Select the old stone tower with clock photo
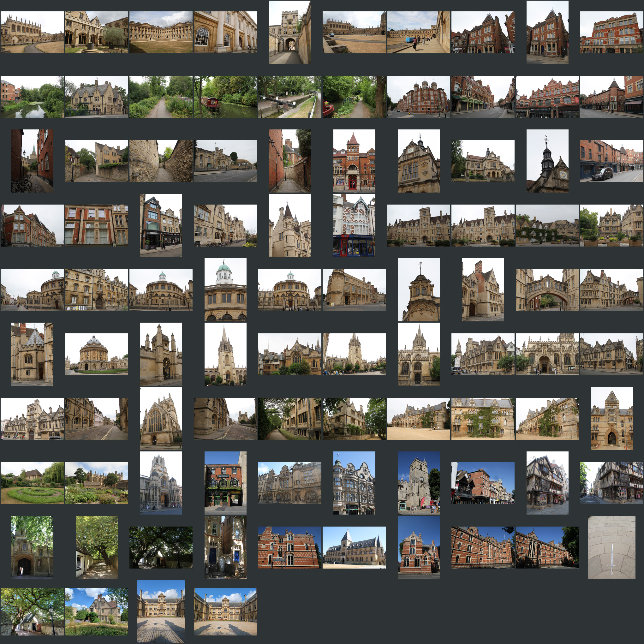 point(418,483)
